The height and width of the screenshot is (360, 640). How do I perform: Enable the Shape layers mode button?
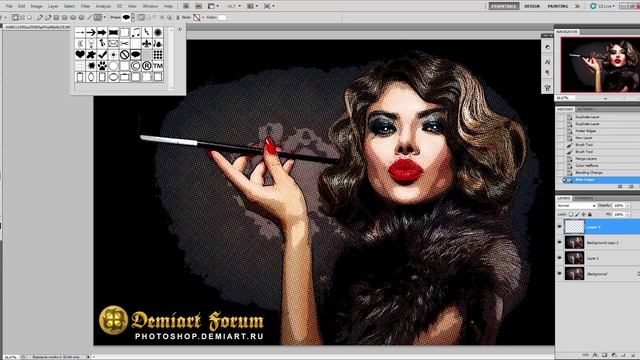(x=15, y=18)
